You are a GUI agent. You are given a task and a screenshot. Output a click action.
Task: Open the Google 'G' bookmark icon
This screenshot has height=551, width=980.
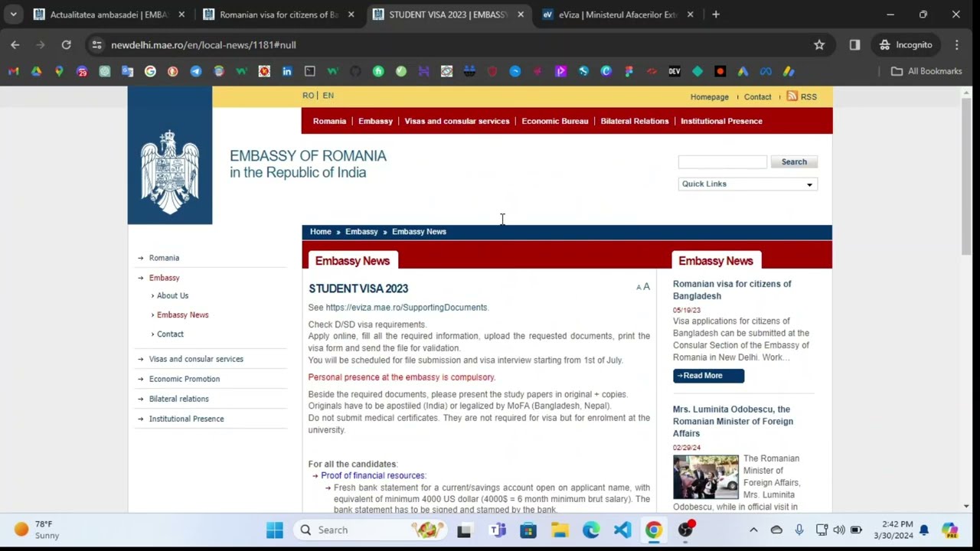(150, 71)
